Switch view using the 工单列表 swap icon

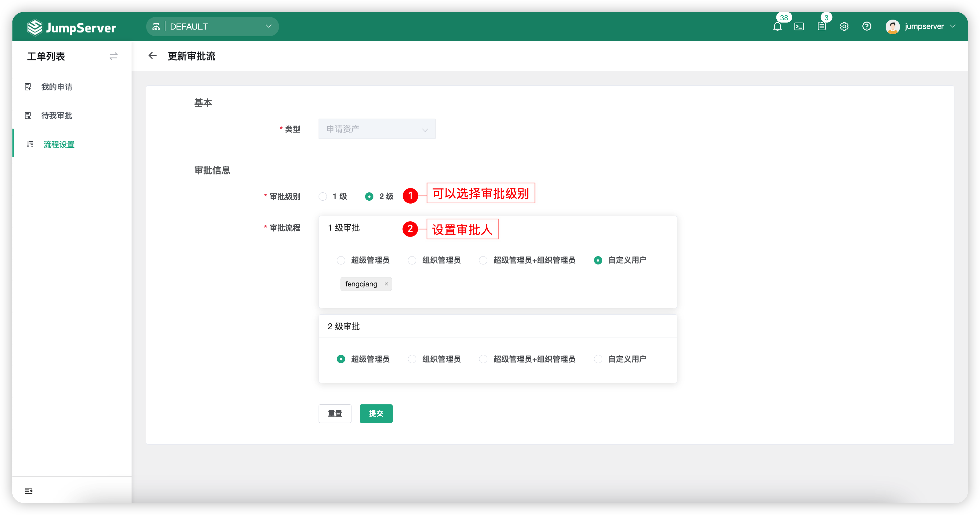tap(113, 56)
